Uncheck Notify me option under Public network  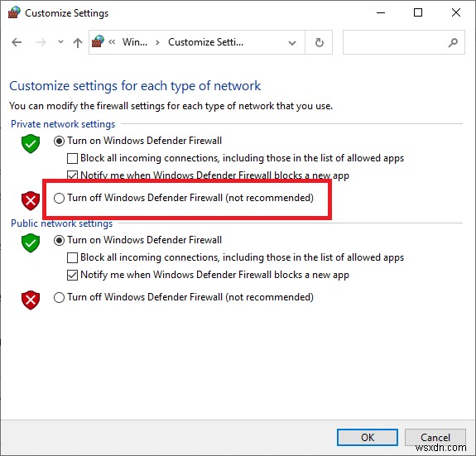pyautogui.click(x=72, y=276)
